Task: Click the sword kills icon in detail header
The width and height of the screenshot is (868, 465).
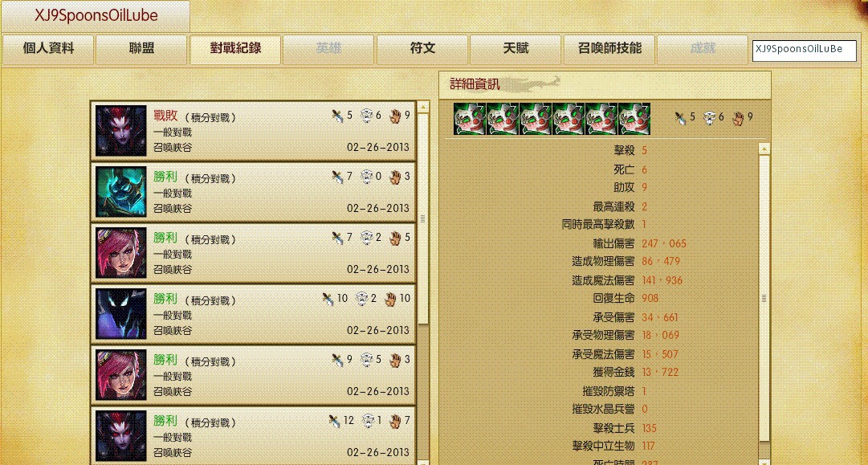Action: [680, 117]
